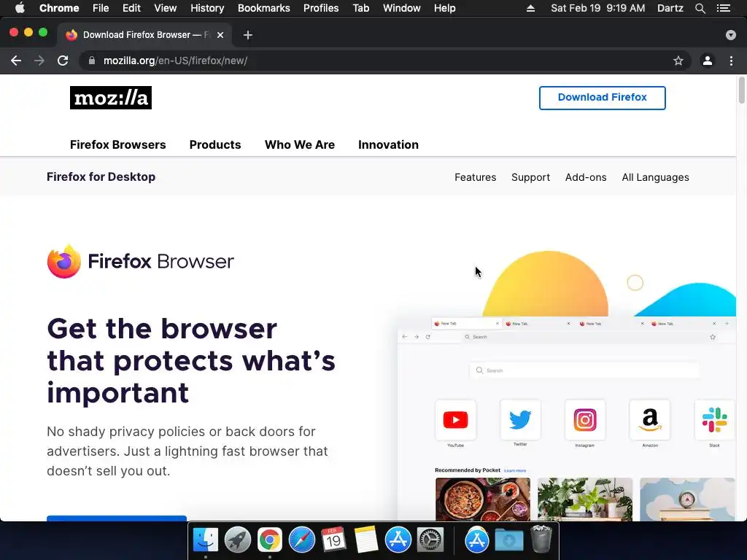Click the Download Firefox button
Screen dimensions: 747x560
[602, 98]
